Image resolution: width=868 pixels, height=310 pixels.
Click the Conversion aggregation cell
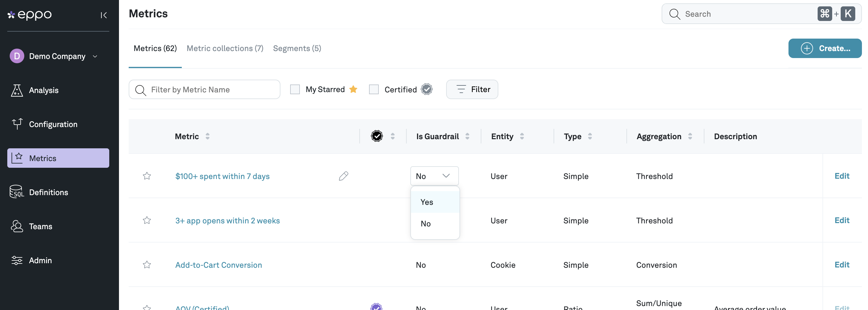[x=656, y=265]
